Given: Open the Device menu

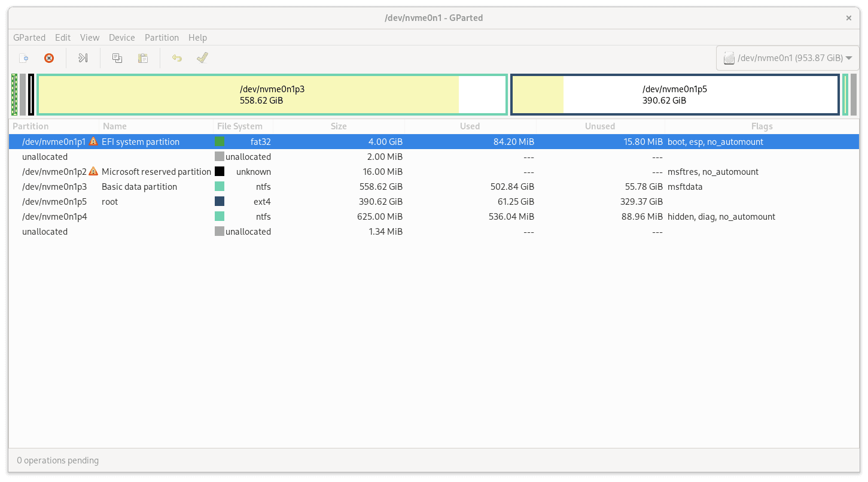Looking at the screenshot, I should pos(121,37).
